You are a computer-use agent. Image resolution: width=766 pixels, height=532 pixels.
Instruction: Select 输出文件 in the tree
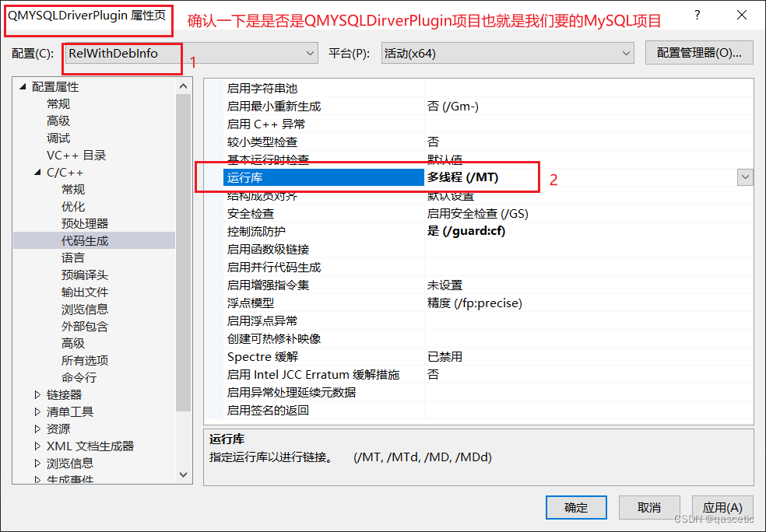(x=85, y=292)
